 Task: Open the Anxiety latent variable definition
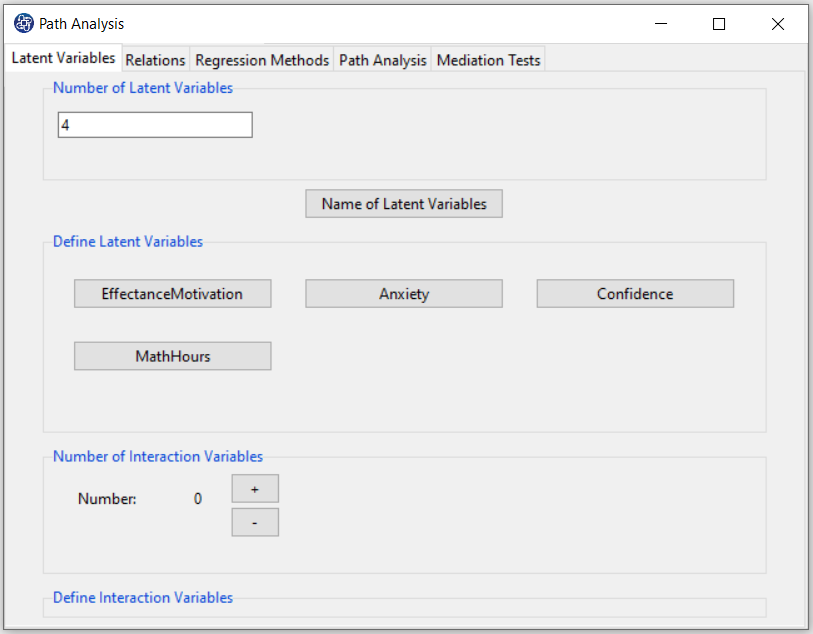tap(403, 294)
